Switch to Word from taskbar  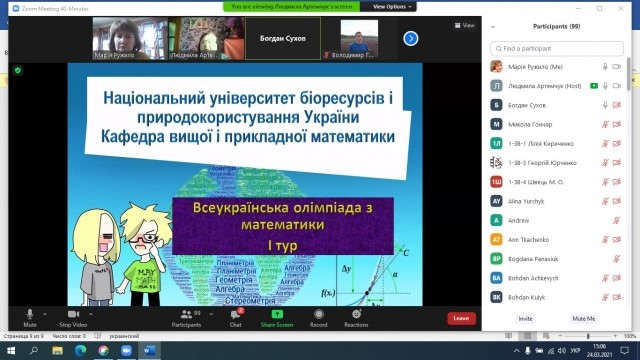(x=149, y=351)
